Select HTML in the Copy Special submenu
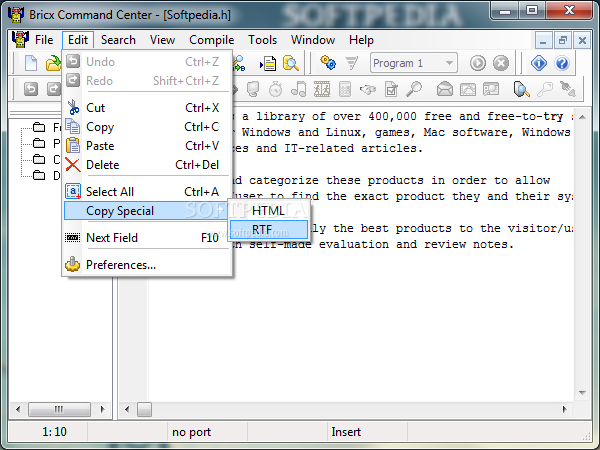600x450 pixels. click(x=269, y=211)
